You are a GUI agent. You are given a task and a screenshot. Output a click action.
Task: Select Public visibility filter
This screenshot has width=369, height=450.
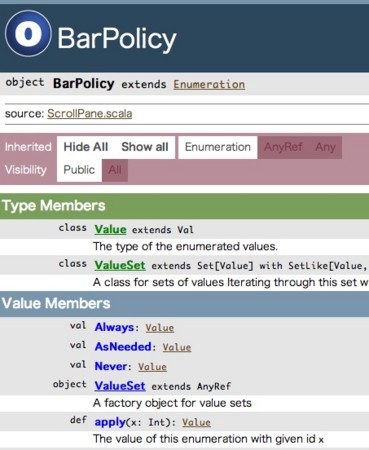(79, 170)
